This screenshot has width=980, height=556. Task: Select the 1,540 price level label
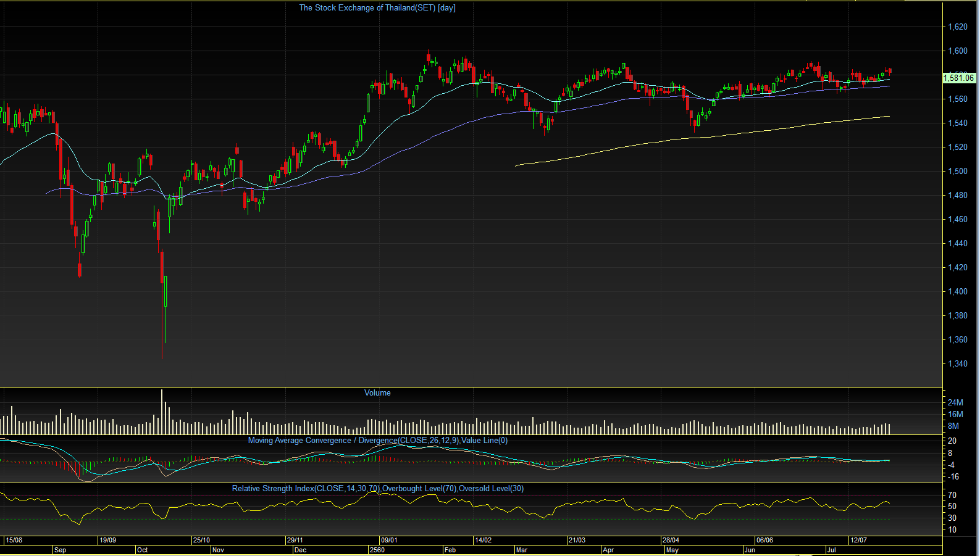tap(958, 123)
